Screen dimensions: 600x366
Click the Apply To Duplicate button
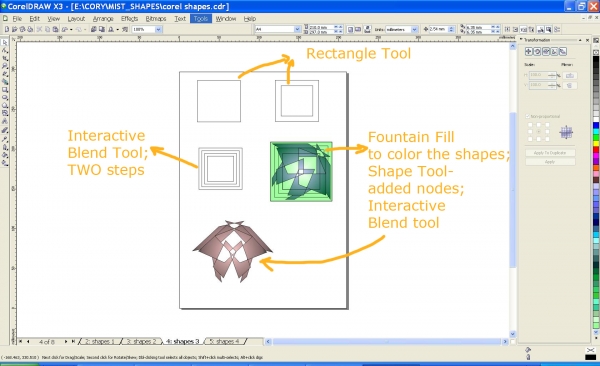click(x=550, y=153)
